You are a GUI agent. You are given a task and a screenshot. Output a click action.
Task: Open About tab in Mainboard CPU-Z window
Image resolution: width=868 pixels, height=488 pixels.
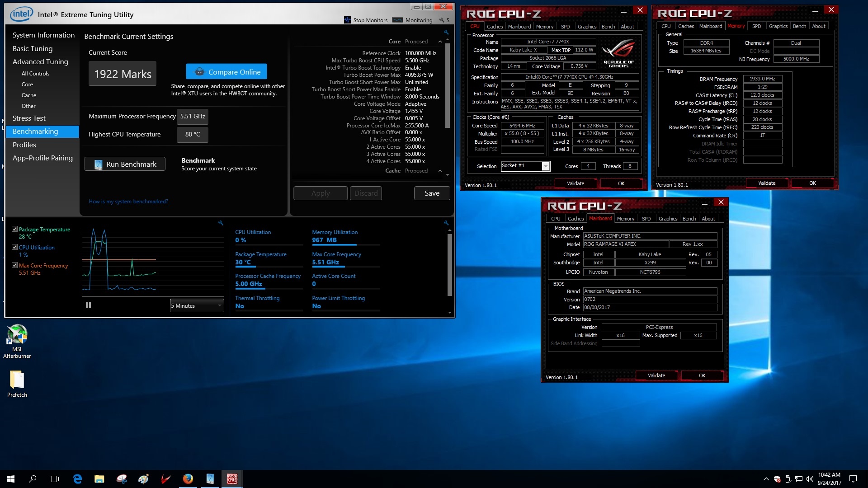(708, 219)
